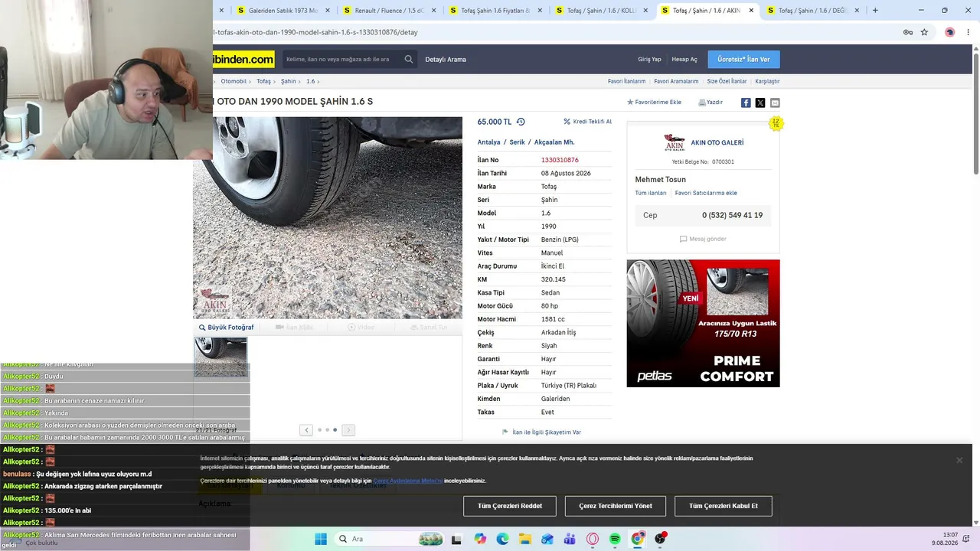Screen dimensions: 980x551
Task: Click the Petlas Prime Comfort ad
Action: (703, 323)
